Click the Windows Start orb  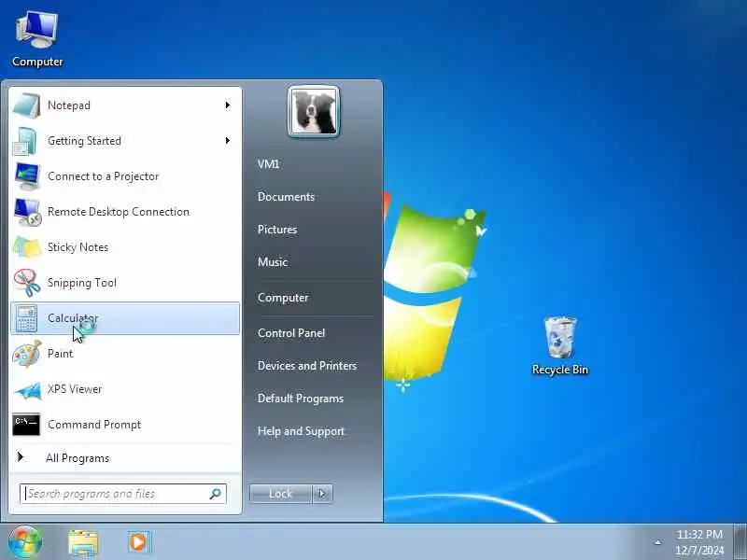(25, 542)
